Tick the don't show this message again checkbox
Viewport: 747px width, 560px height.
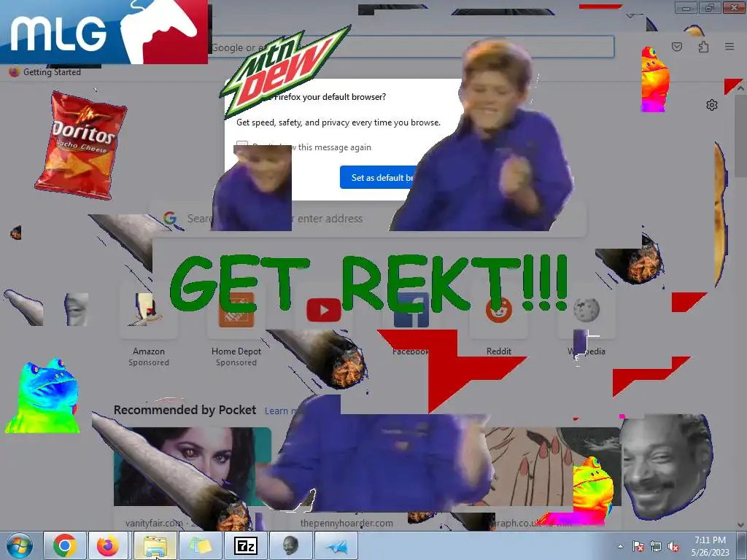coord(242,146)
